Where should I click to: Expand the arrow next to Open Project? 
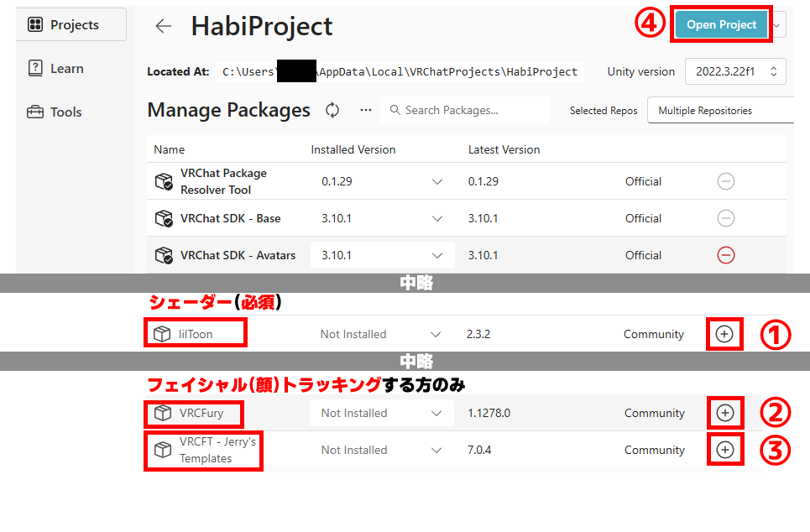coord(778,25)
